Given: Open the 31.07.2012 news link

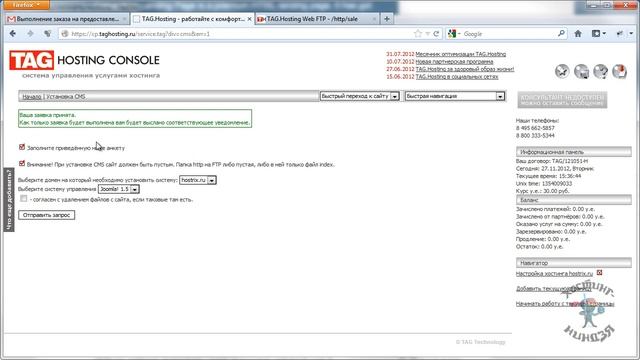Looking at the screenshot, I should click(x=460, y=54).
